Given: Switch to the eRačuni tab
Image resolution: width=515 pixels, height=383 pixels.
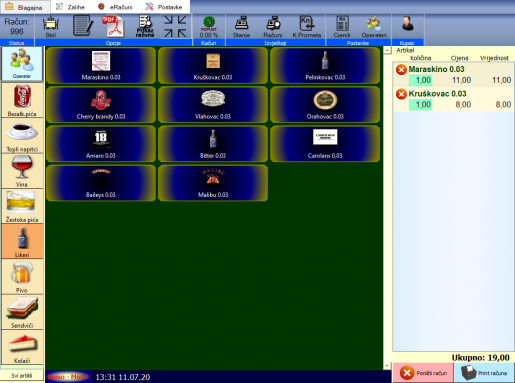Looking at the screenshot, I should [x=115, y=7].
